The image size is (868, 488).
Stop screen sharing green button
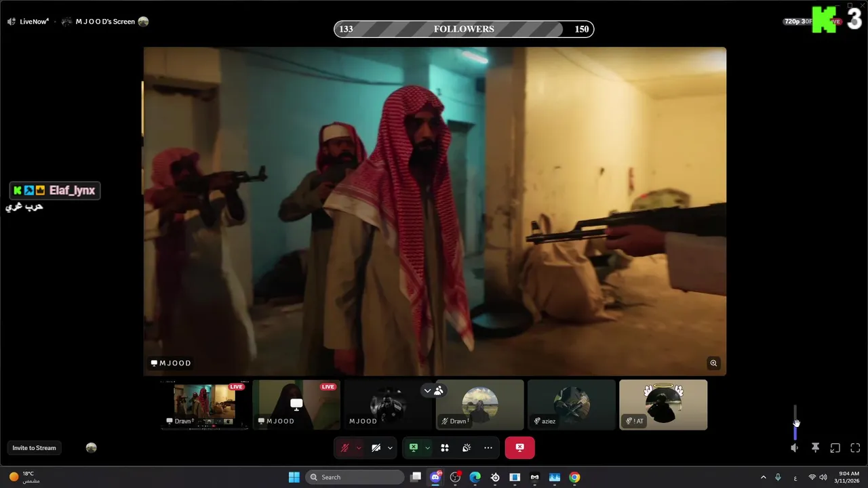[413, 448]
